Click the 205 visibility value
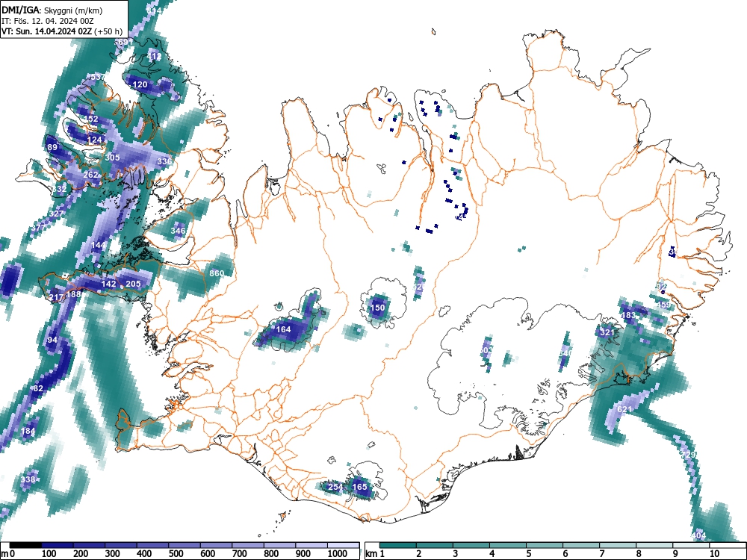747x560 pixels. pyautogui.click(x=134, y=284)
